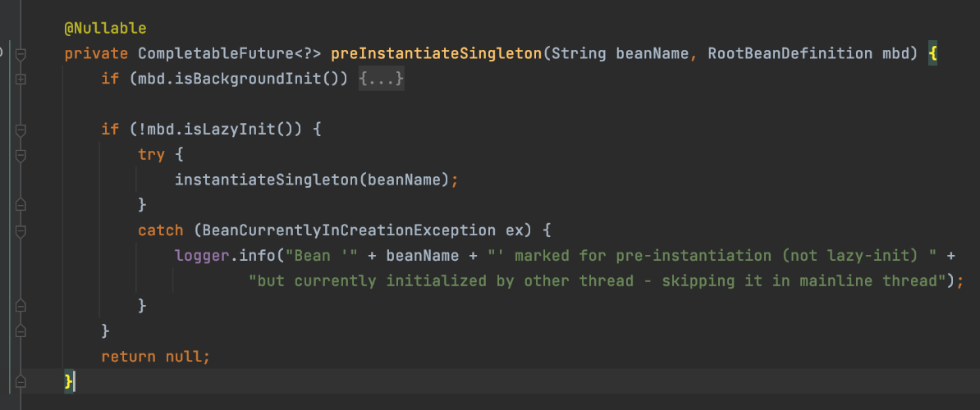Collapse the try block fold marker
Screen dimensions: 980x410
pyautogui.click(x=21, y=154)
